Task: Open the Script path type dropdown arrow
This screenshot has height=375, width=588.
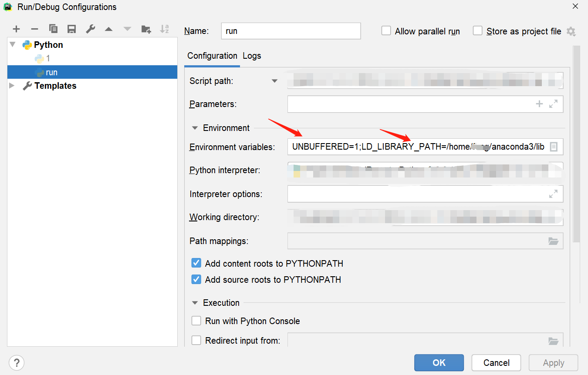Action: (274, 81)
